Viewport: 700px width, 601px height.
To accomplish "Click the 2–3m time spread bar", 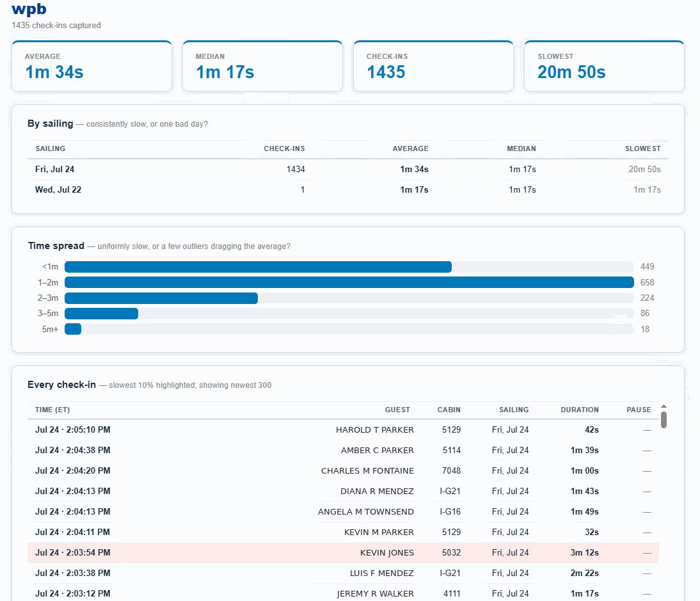I will click(x=161, y=298).
